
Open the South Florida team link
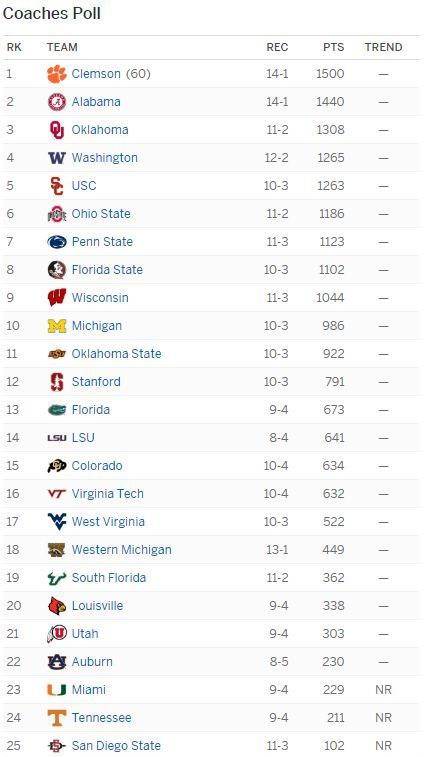[x=109, y=578]
